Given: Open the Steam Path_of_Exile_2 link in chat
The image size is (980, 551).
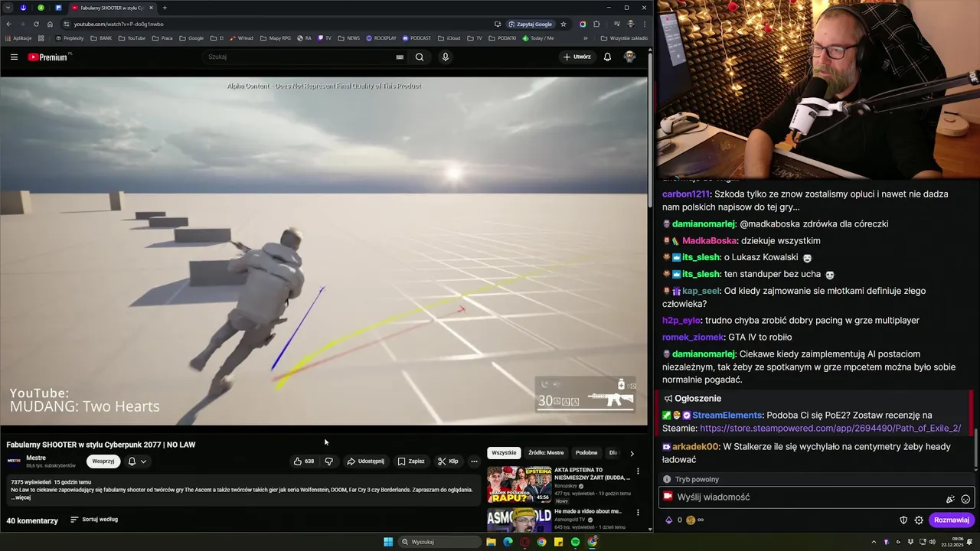Looking at the screenshot, I should click(830, 429).
